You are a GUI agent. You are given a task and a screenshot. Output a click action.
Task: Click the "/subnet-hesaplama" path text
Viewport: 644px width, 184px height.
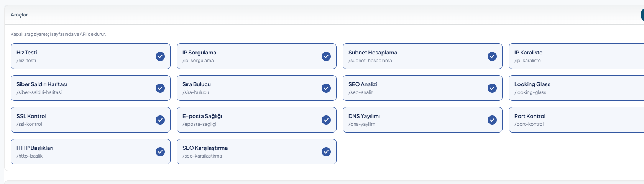[x=370, y=61]
